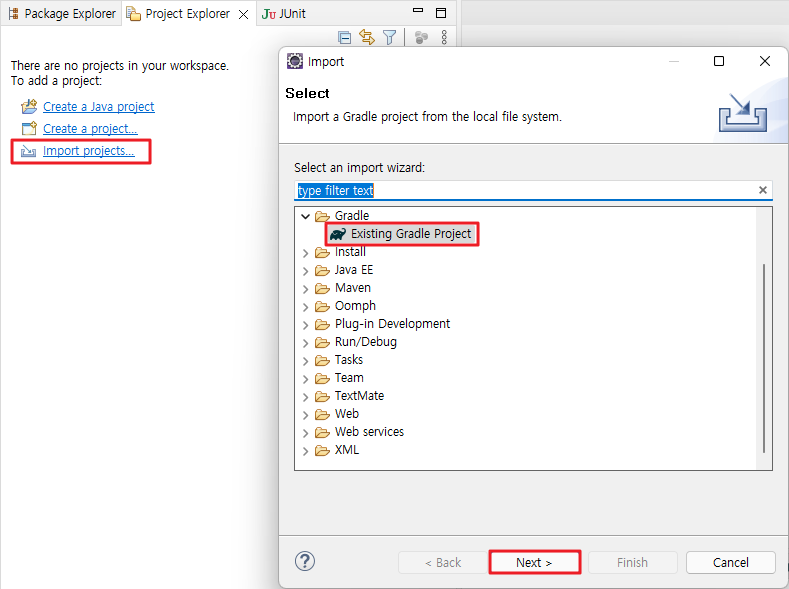This screenshot has height=589, width=789.
Task: Minimize the Project Explorer view panel
Action: click(418, 11)
